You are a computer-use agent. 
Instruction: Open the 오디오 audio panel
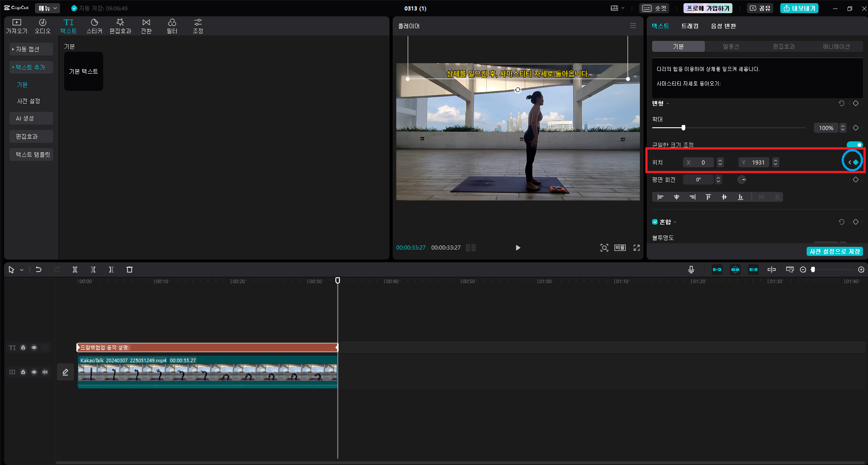[x=43, y=26]
